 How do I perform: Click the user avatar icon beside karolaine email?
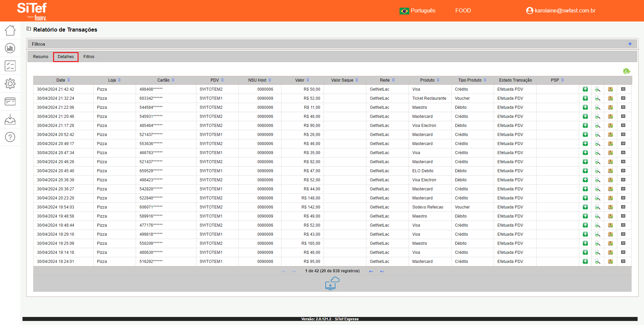tap(530, 11)
